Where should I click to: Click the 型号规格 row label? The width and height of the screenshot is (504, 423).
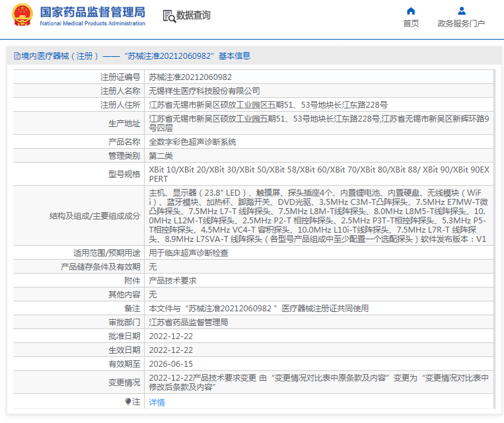pos(124,174)
